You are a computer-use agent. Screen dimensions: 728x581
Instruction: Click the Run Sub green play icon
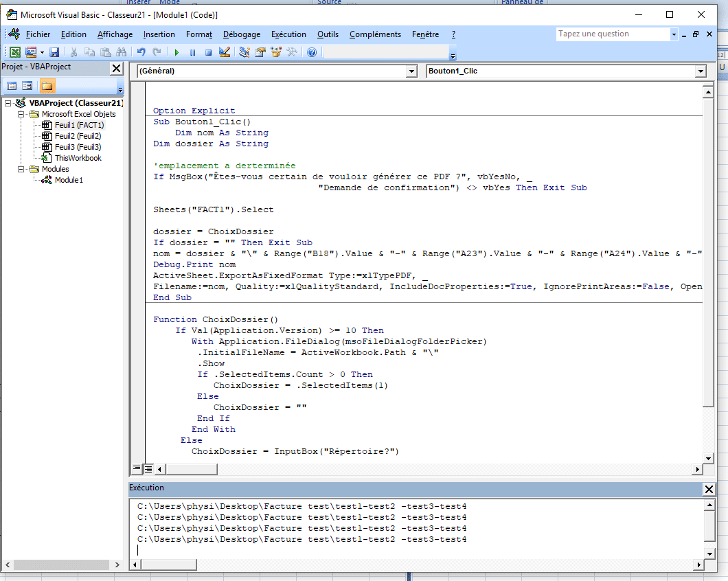pos(177,52)
